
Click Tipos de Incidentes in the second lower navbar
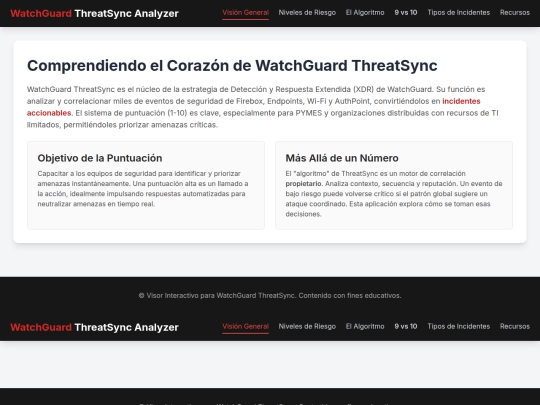click(x=458, y=326)
